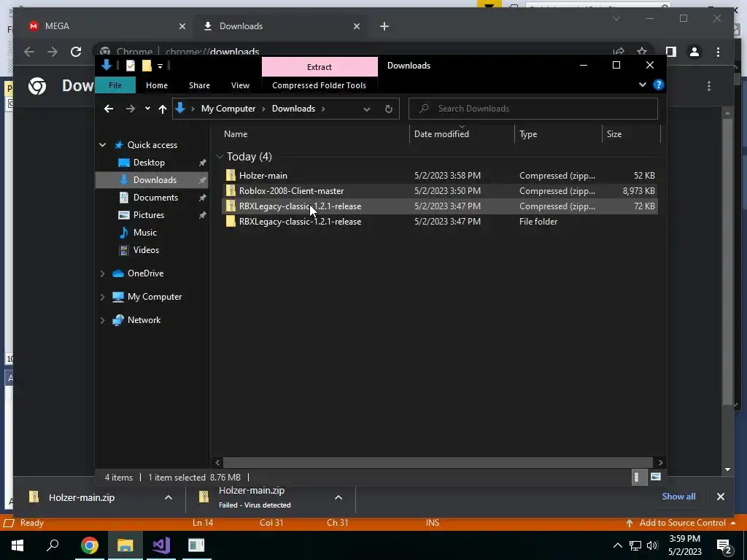Open Compressed Folder Tools tab
Viewport: 747px width, 560px height.
320,85
